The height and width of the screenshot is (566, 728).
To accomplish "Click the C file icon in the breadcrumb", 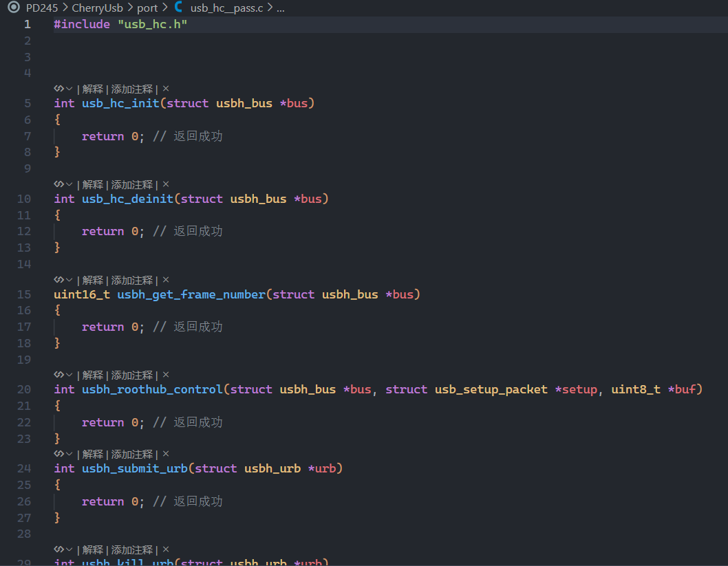I will pos(179,8).
